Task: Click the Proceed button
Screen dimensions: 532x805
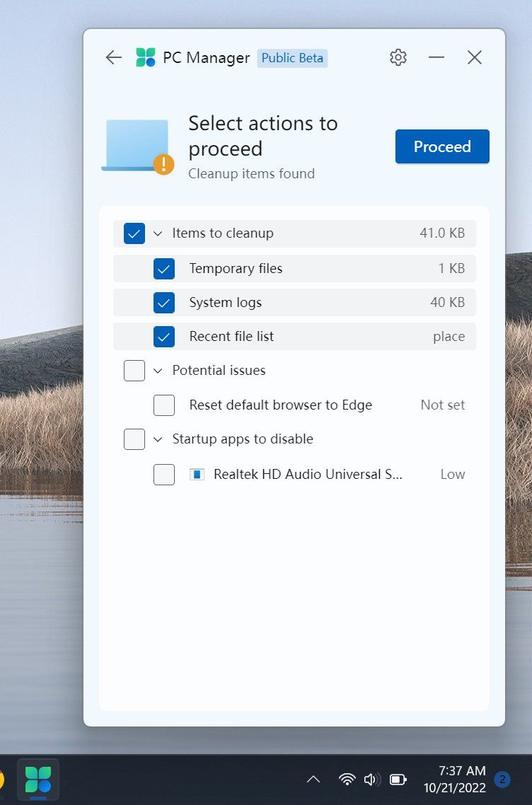Action: pyautogui.click(x=442, y=146)
